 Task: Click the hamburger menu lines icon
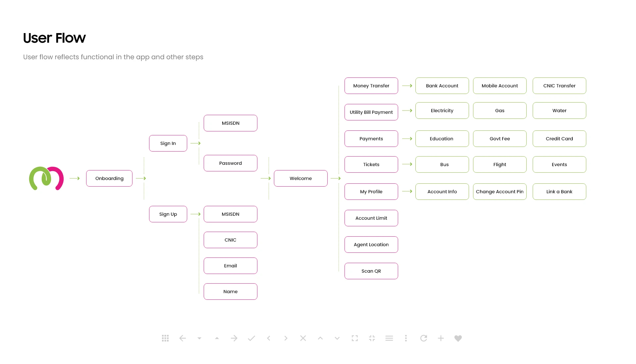coord(389,338)
